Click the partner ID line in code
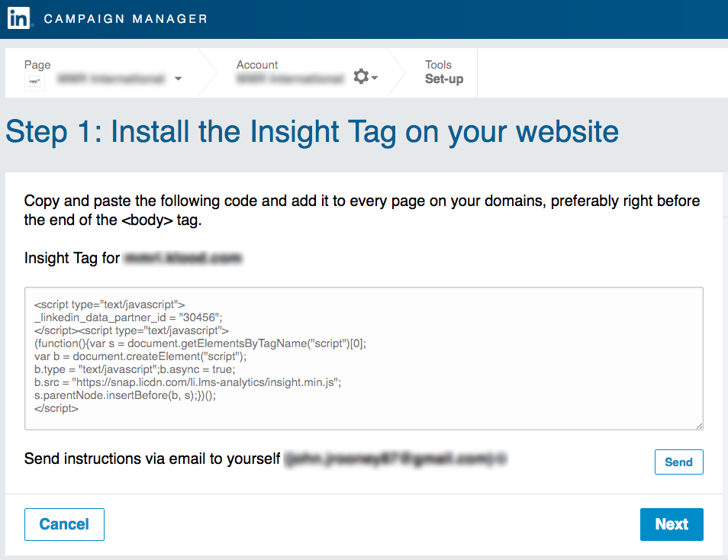 coord(128,317)
